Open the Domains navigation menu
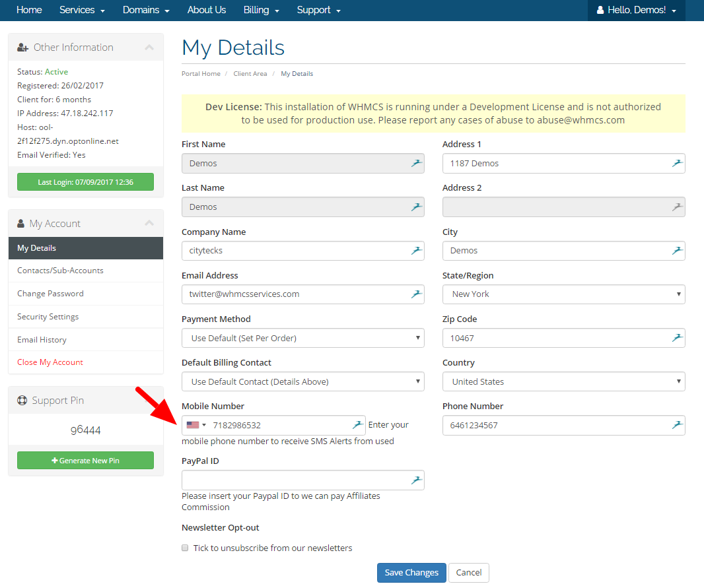 coord(146,10)
